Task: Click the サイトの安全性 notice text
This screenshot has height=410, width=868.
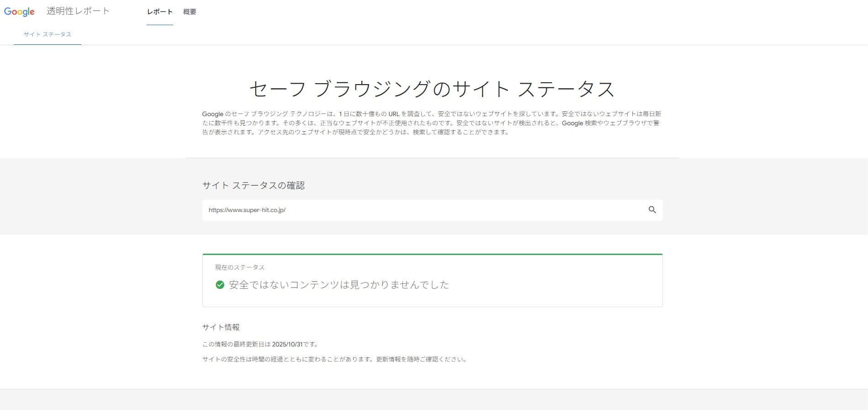Action: coord(335,359)
